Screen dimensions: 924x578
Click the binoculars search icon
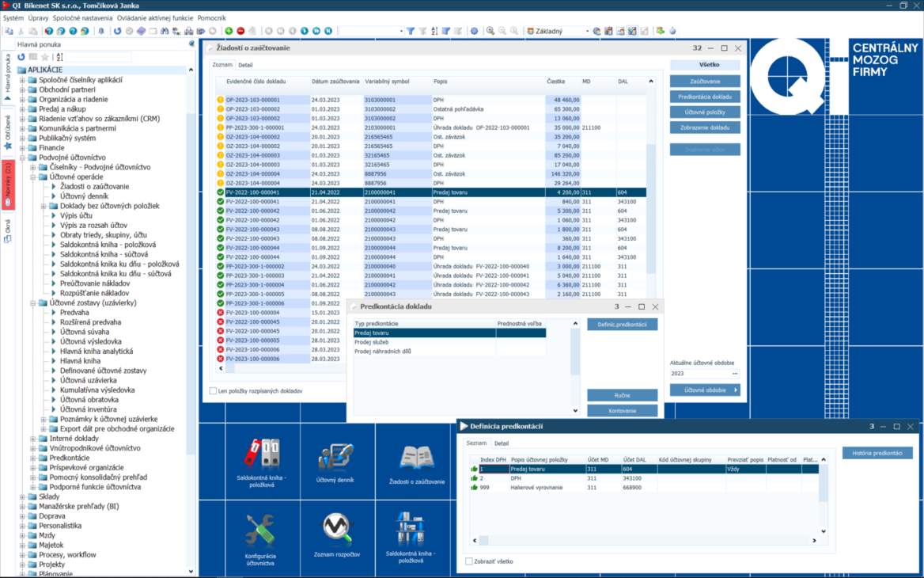165,31
